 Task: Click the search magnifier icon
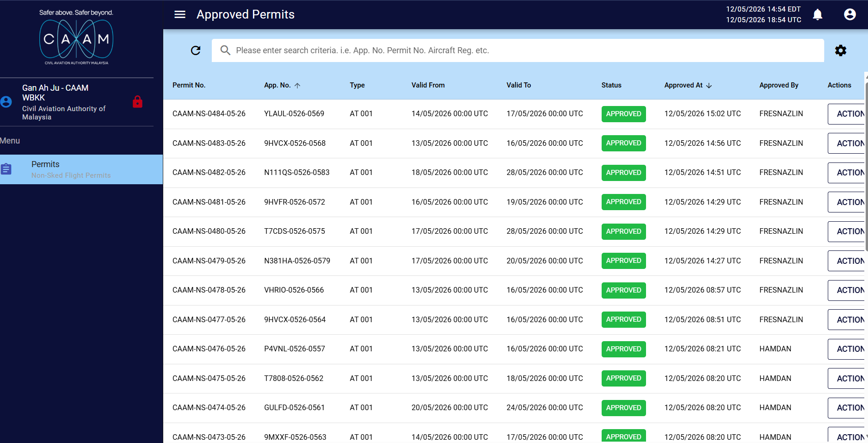[x=225, y=50]
